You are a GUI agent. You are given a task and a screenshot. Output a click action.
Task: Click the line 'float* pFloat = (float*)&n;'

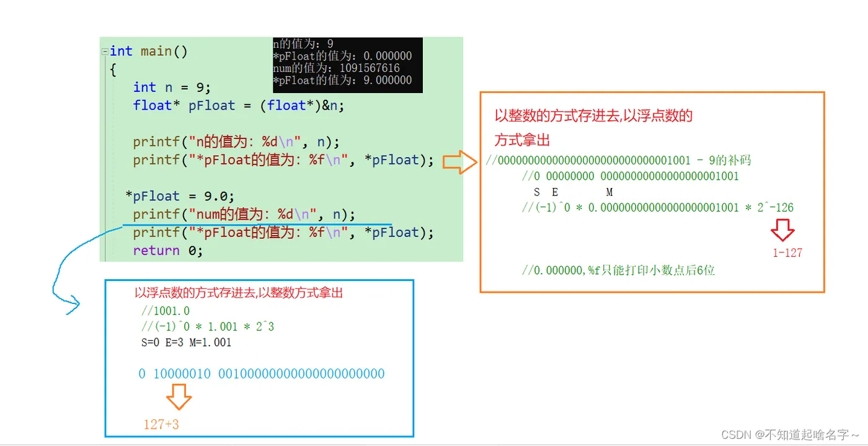pyautogui.click(x=238, y=105)
